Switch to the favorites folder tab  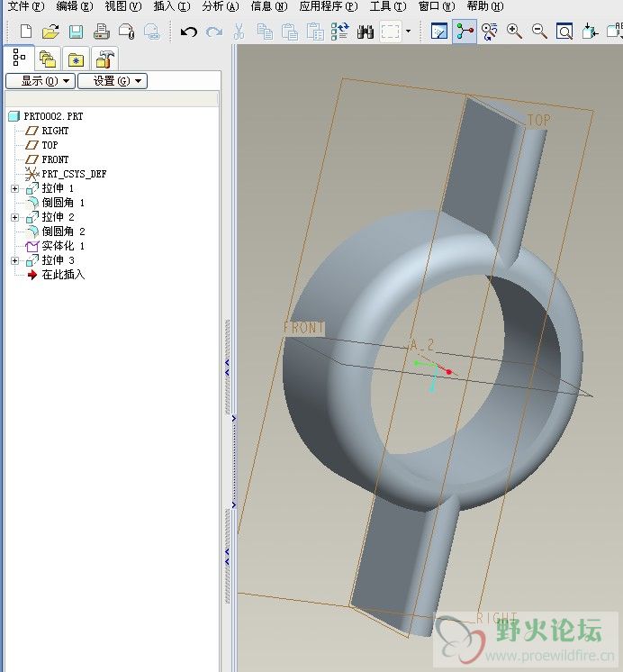(76, 59)
